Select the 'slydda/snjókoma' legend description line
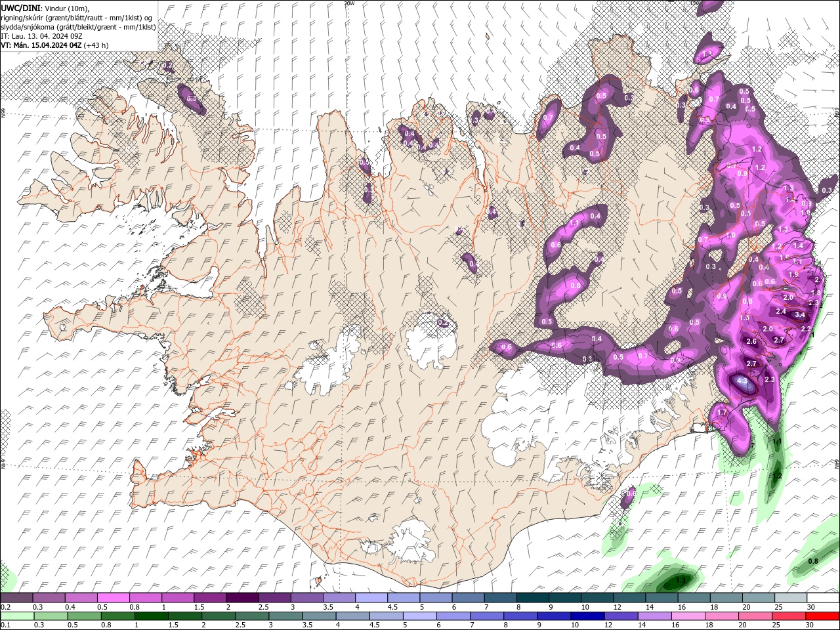Screen dimensions: 840x630 [x=78, y=26]
